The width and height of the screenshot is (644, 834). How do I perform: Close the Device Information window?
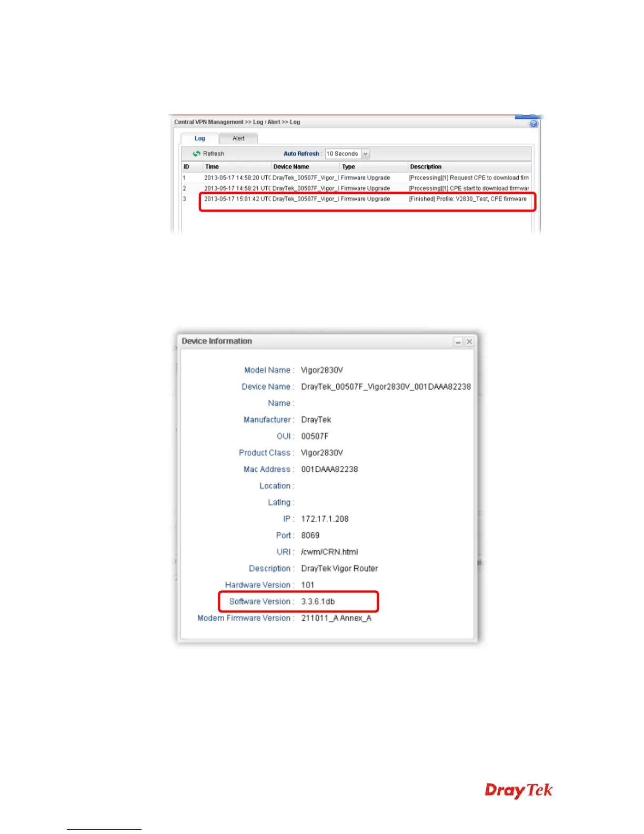pyautogui.click(x=469, y=342)
